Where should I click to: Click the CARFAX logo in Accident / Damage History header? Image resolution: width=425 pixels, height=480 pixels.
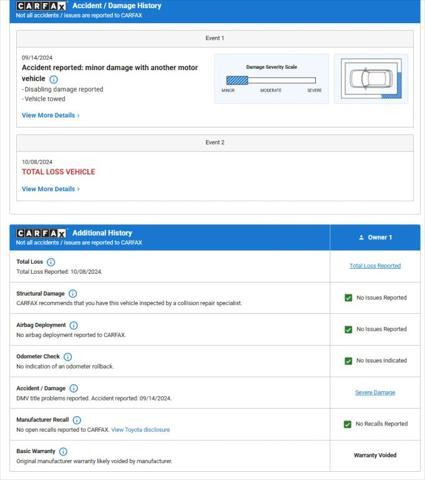41,6
